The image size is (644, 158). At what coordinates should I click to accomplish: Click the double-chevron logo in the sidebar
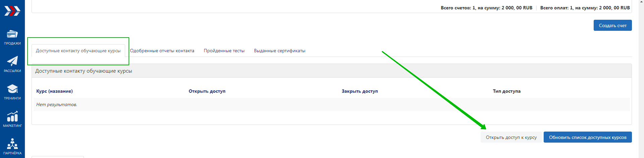(12, 11)
